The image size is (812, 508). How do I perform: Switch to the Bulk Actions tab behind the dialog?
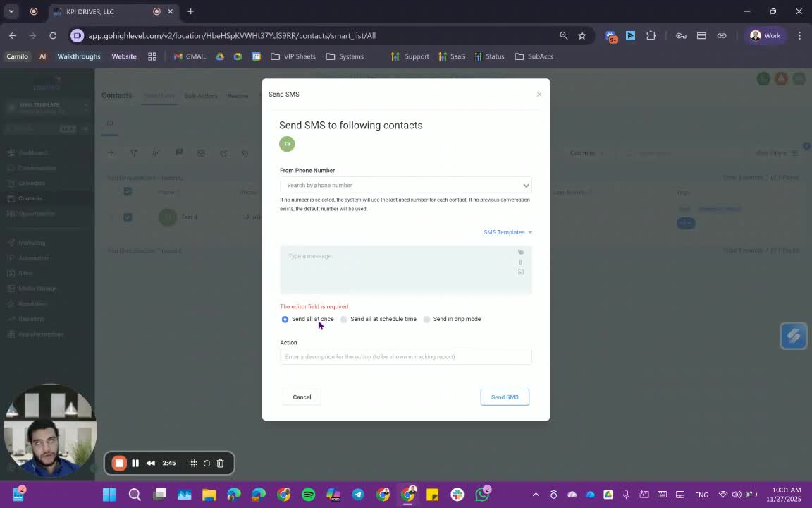tap(200, 96)
